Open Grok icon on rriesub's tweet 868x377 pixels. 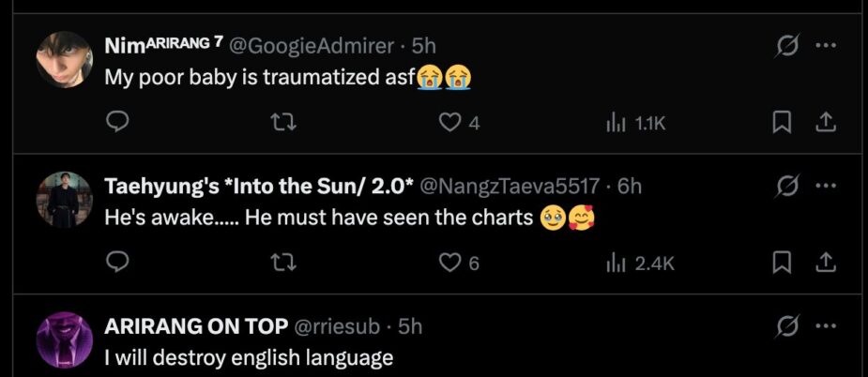tap(788, 326)
